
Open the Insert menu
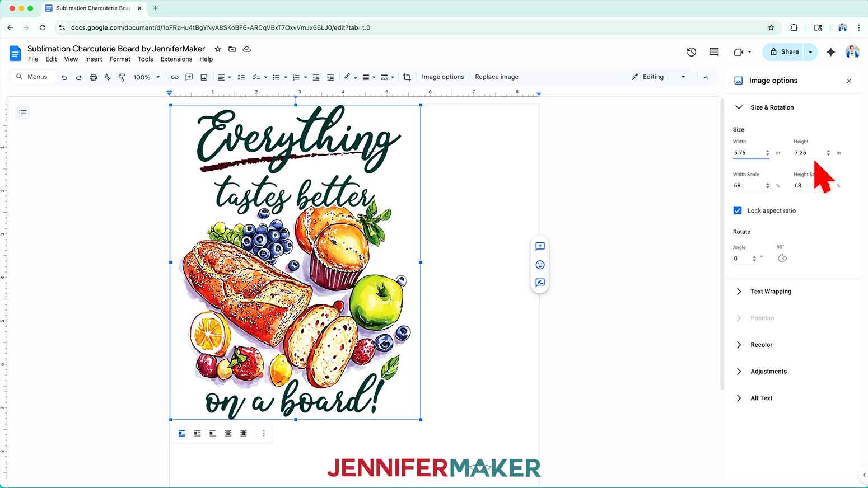[94, 59]
